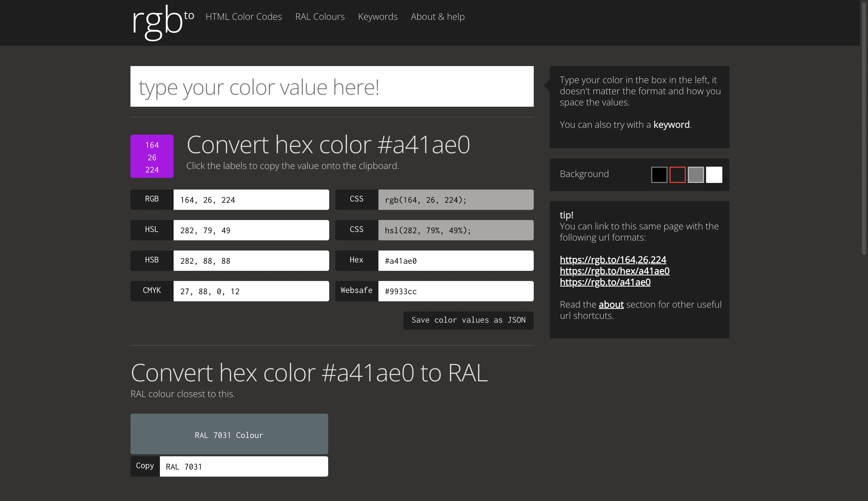This screenshot has height=501, width=868.
Task: Follow the about section link
Action: tap(611, 305)
